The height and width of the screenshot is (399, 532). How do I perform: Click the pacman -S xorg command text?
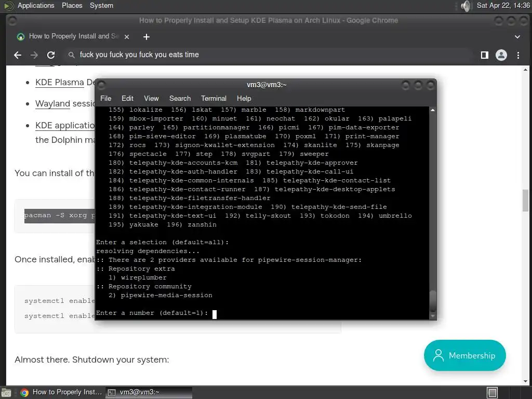pos(59,216)
